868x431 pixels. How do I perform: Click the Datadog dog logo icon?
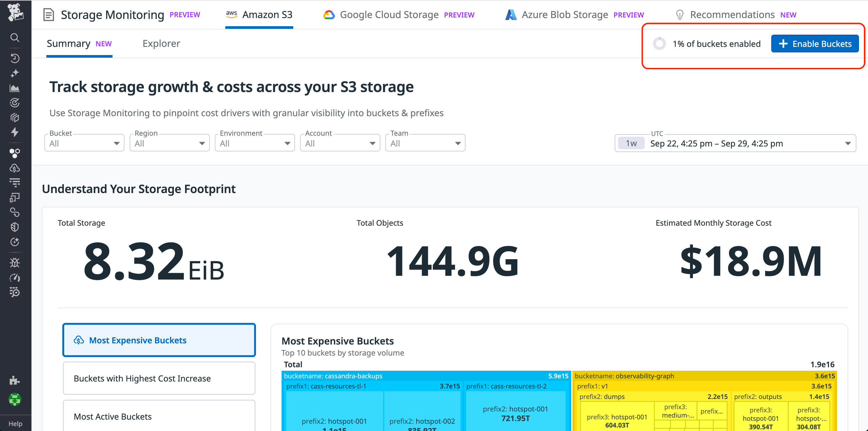pyautogui.click(x=15, y=13)
